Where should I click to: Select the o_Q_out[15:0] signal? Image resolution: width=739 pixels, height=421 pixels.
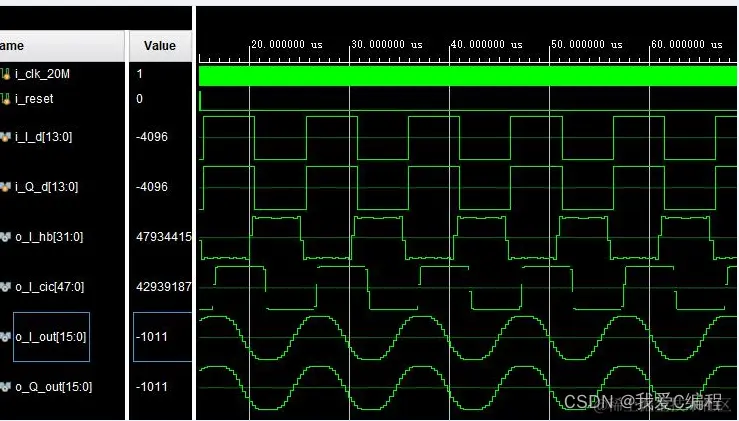coord(54,387)
